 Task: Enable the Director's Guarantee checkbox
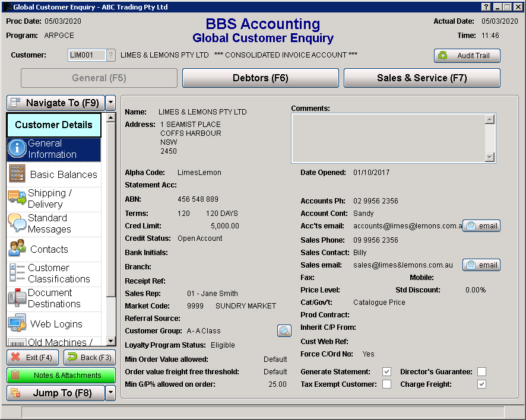click(481, 372)
